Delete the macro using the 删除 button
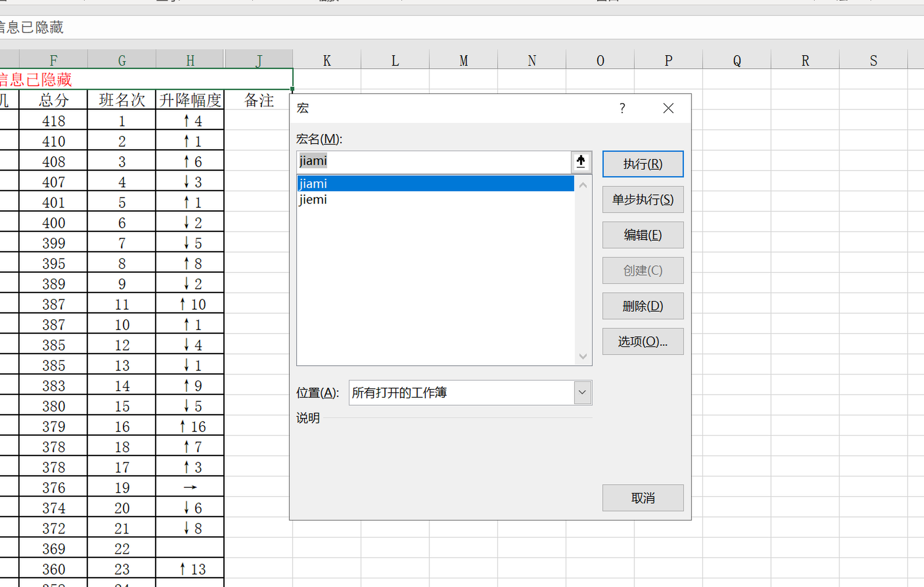 [x=643, y=306]
